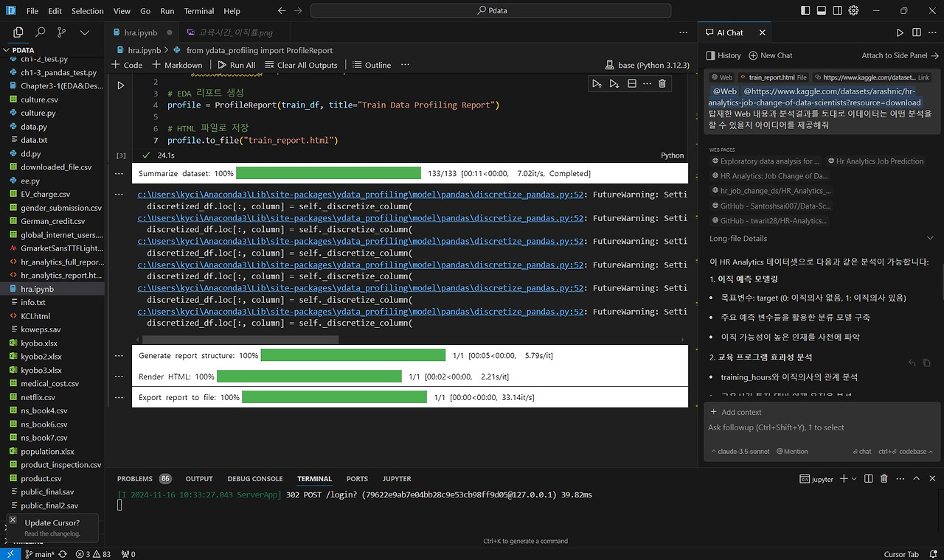The height and width of the screenshot is (560, 944).
Task: Open the Selection menu
Action: tap(87, 11)
